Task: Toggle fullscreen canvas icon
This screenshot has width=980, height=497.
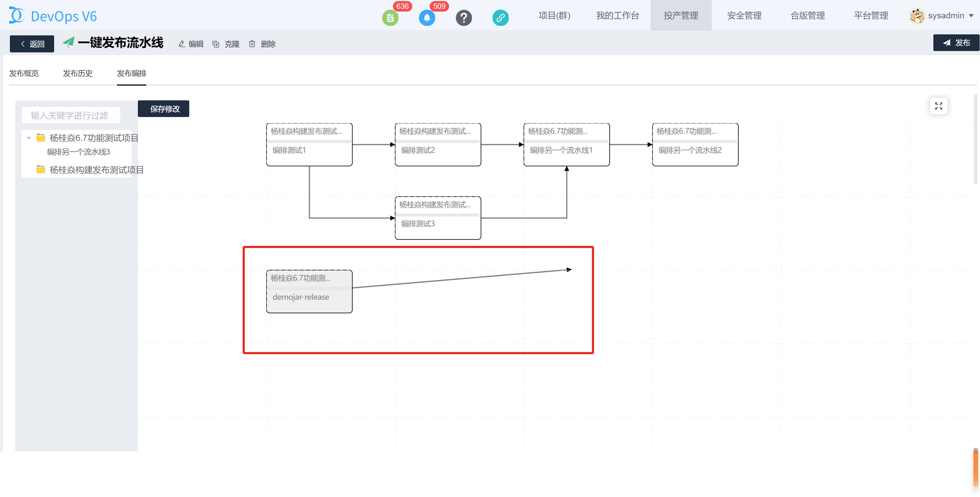Action: [x=938, y=106]
